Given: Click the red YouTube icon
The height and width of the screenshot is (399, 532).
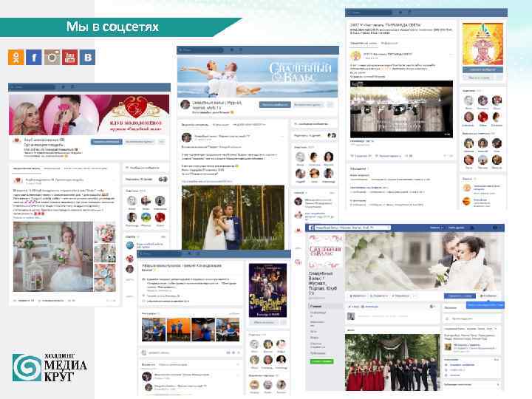Looking at the screenshot, I should pos(69,57).
